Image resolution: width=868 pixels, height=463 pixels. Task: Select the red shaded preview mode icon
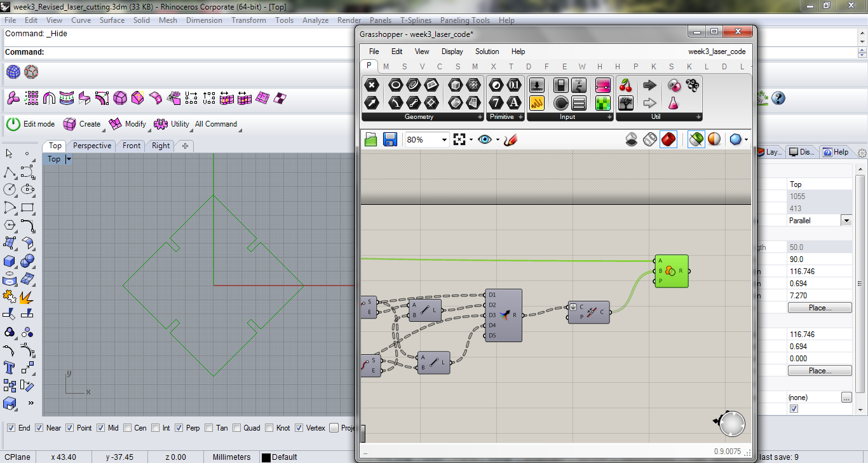(668, 139)
